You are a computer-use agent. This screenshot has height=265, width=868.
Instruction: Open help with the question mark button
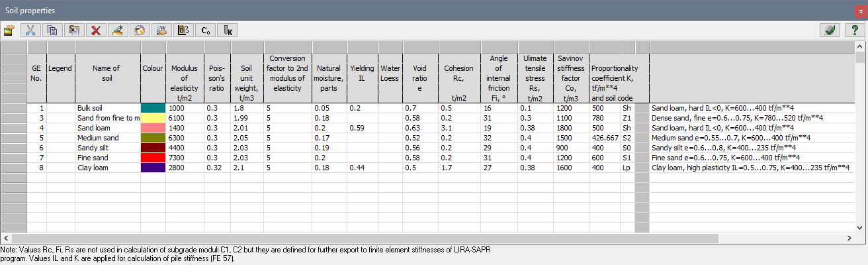pyautogui.click(x=855, y=30)
